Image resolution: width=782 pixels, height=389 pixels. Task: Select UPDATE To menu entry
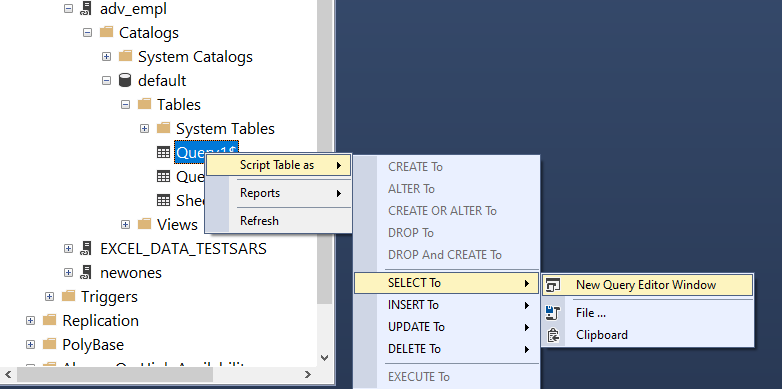[446, 327]
